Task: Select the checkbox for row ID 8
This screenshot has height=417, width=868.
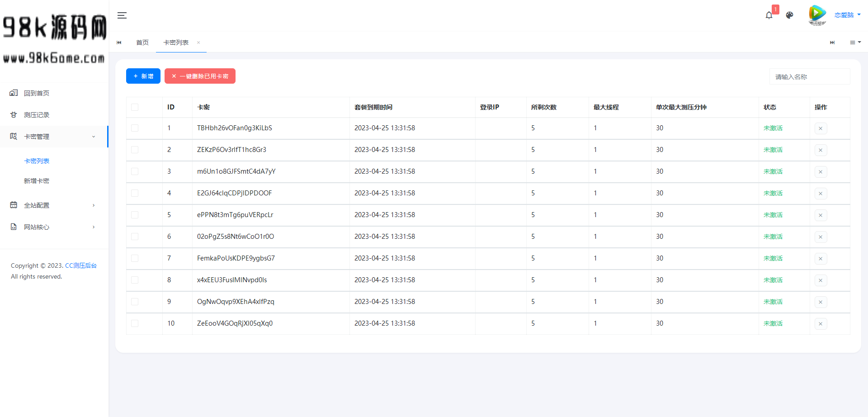Action: pos(135,280)
